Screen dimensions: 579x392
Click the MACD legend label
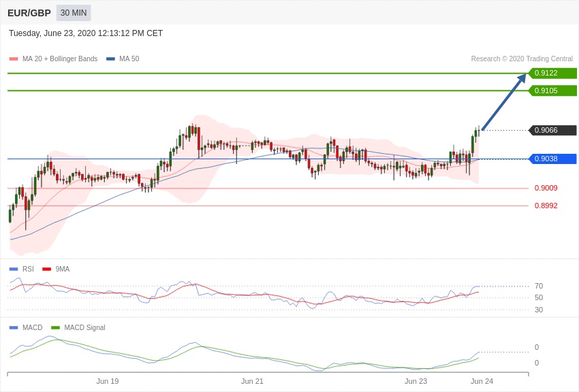[33, 327]
